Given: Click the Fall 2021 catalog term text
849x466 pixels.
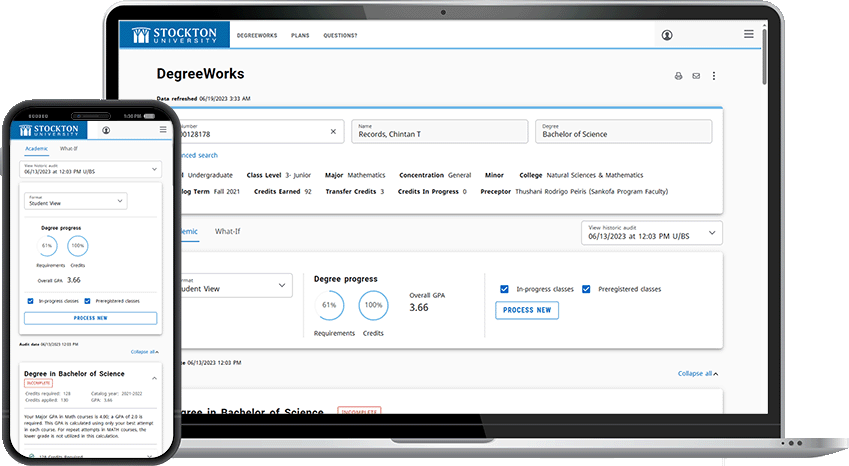Looking at the screenshot, I should click(x=226, y=192).
